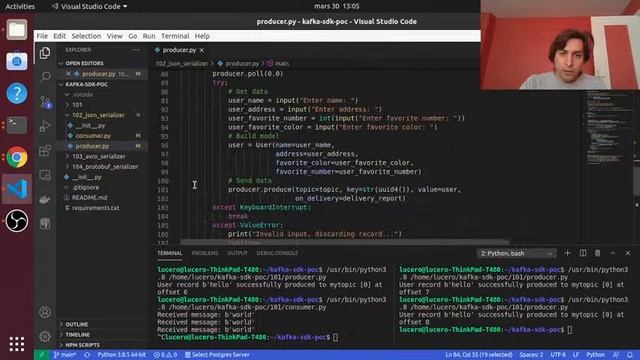640x360 pixels.
Task: Open the Remote Explorer view
Action: (45, 175)
